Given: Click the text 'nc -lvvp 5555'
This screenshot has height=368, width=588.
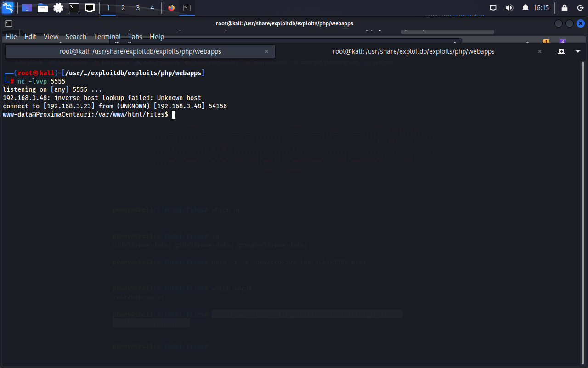Looking at the screenshot, I should [41, 81].
